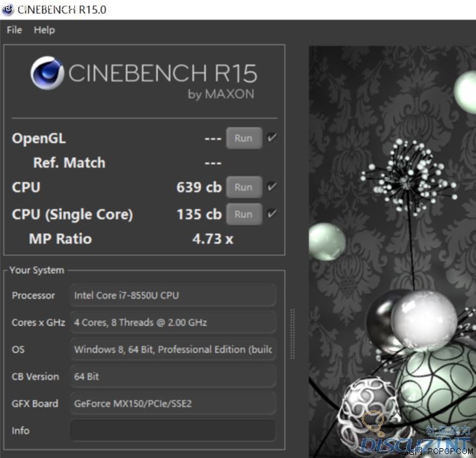The height and width of the screenshot is (458, 476).
Task: Select the CB Version 64 Bit field
Action: tap(173, 376)
